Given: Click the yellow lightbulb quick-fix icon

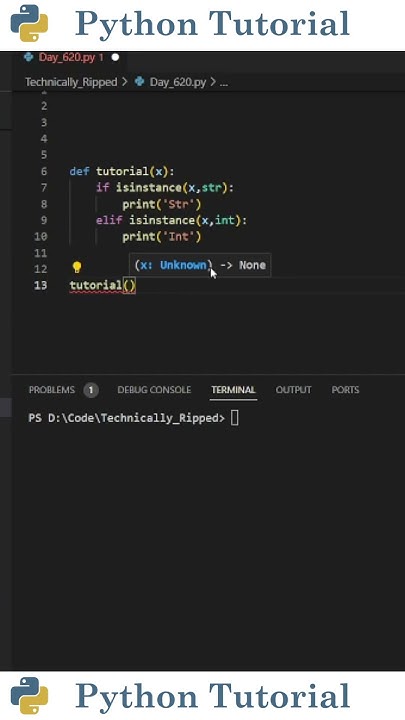Looking at the screenshot, I should pyautogui.click(x=77, y=267).
